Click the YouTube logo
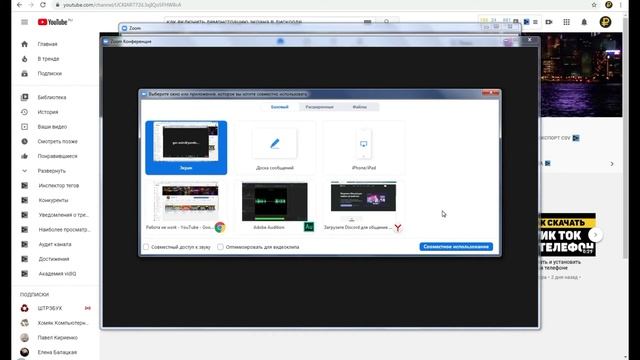The image size is (640, 360). point(53,22)
